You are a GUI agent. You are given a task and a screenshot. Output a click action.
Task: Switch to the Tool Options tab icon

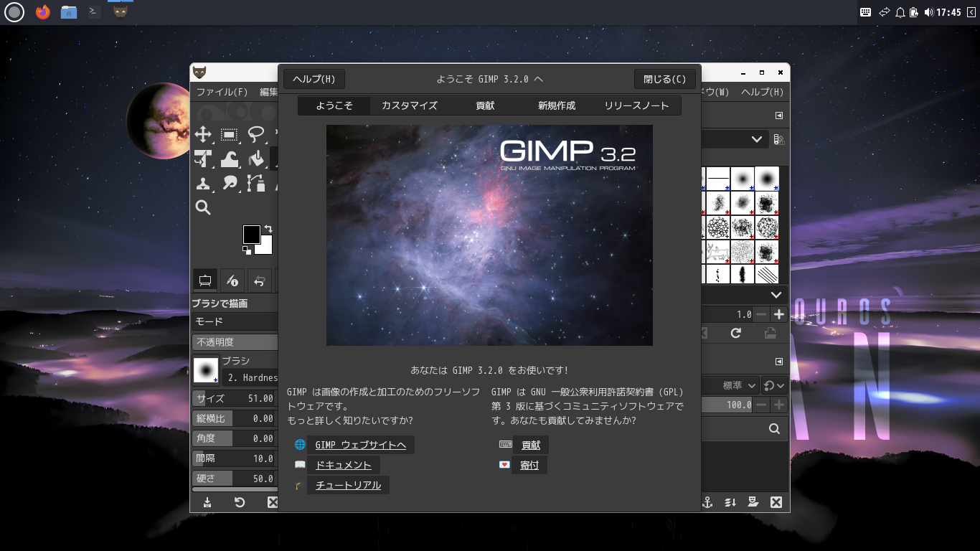[204, 280]
